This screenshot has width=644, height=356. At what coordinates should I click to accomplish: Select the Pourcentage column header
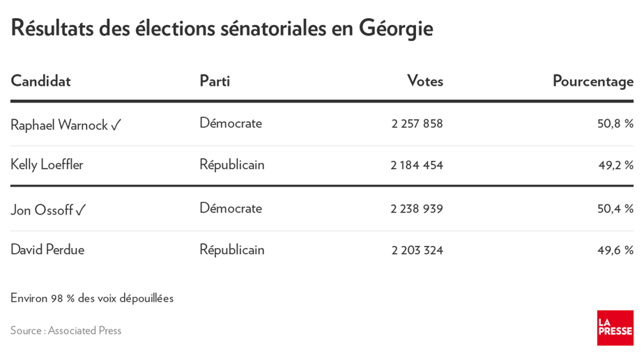(592, 81)
